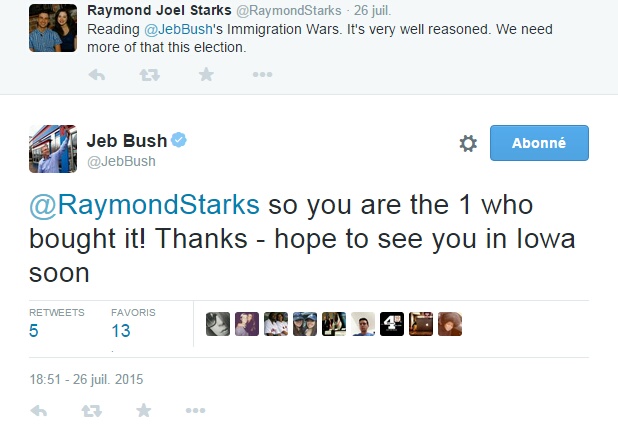Retweet Raymond Joel Starks' tweet
The image size is (618, 442).
pos(151,74)
